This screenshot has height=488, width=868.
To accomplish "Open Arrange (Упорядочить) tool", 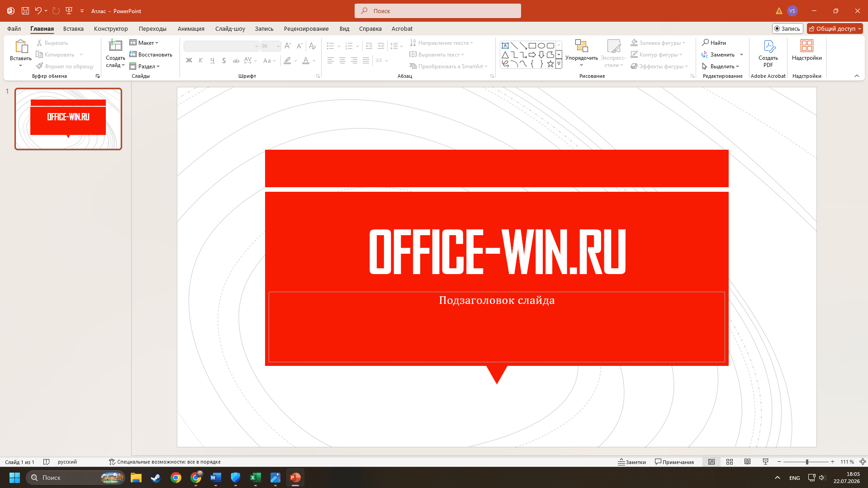I will coord(582,52).
